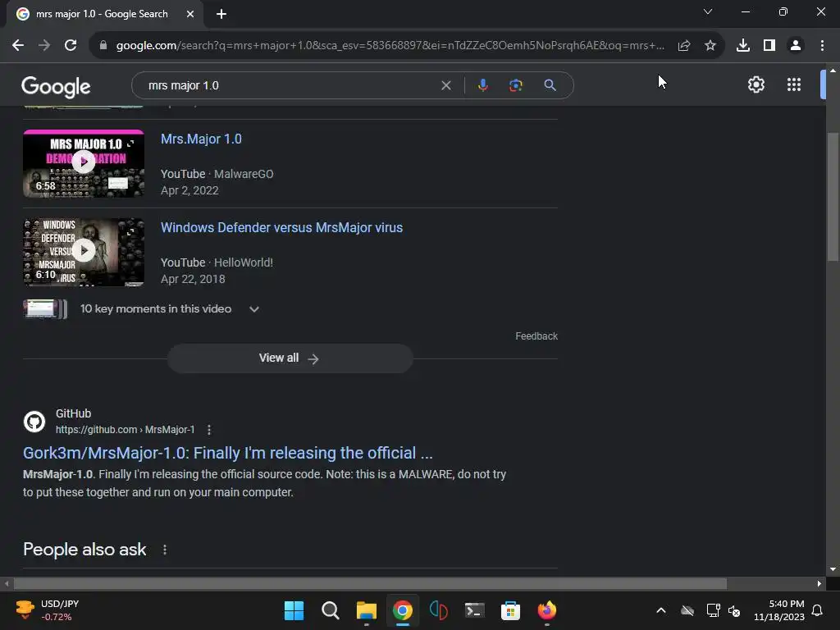Play the Windows Defender versus MrsMajor thumbnail
840x630 pixels.
(x=84, y=252)
